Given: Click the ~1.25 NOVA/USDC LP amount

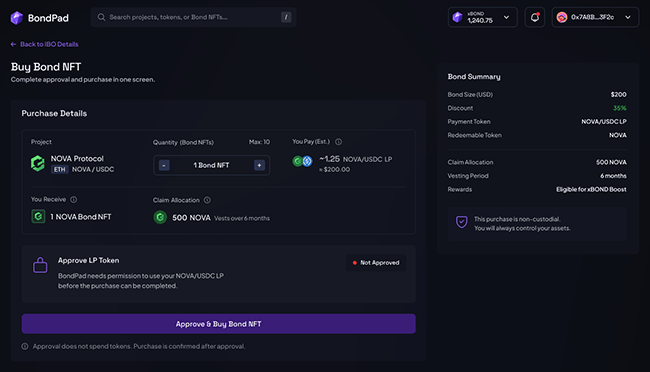Looking at the screenshot, I should (x=355, y=159).
